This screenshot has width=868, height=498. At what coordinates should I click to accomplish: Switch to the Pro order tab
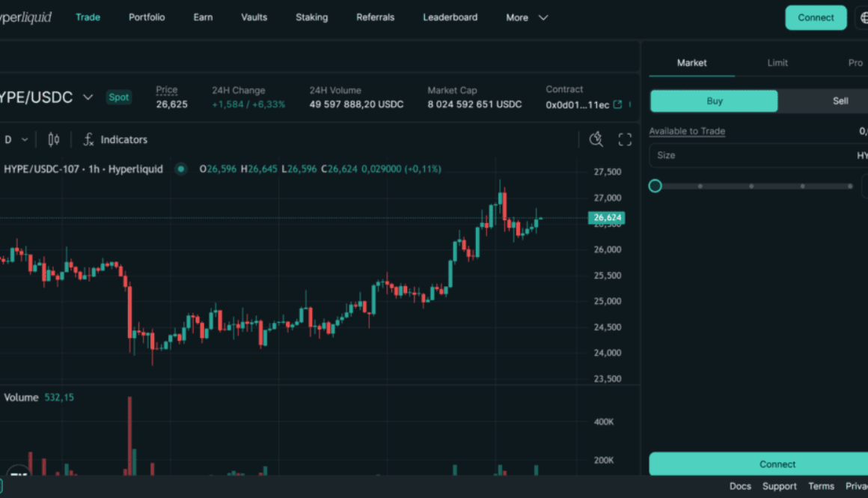point(855,63)
